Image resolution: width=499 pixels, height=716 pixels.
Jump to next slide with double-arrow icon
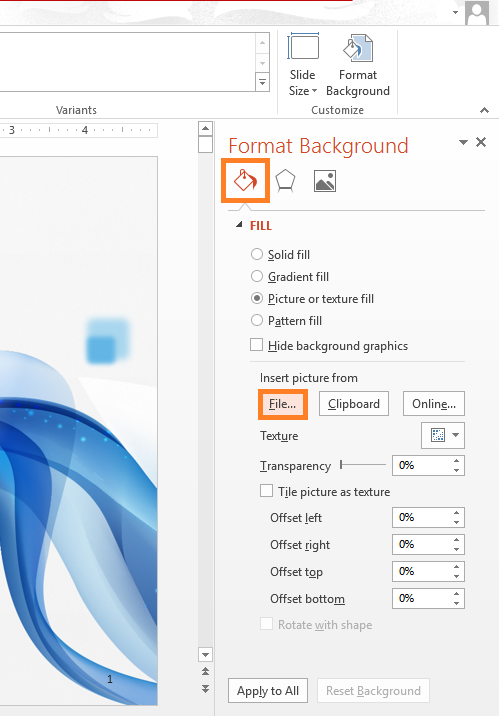click(x=205, y=688)
